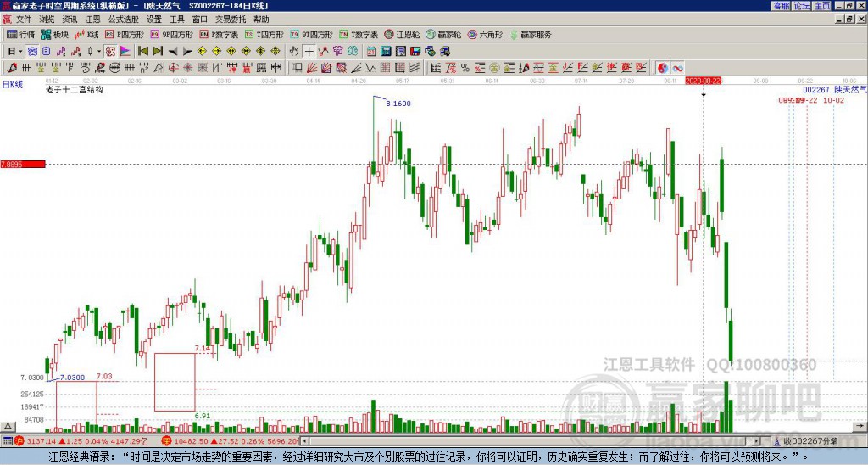Launch the 江恩轮 Gann wheel

point(402,34)
